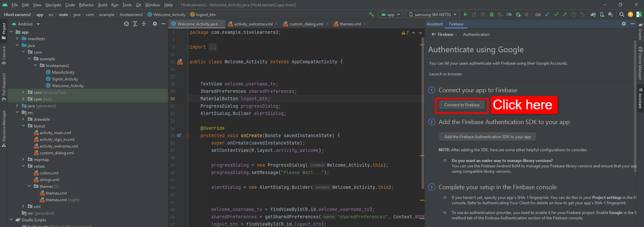Viewport: 644px width, 227px height.
Task: Click the Stop square icon in toolbar
Action: click(526, 15)
